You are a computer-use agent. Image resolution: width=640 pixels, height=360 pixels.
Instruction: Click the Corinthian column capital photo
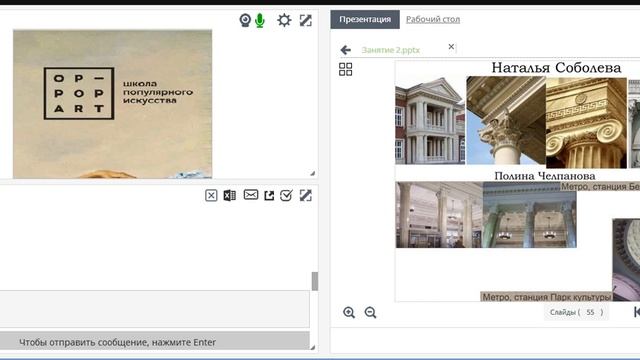click(506, 120)
